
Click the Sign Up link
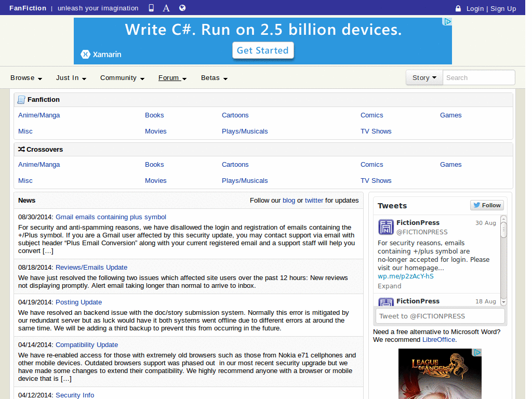point(503,9)
